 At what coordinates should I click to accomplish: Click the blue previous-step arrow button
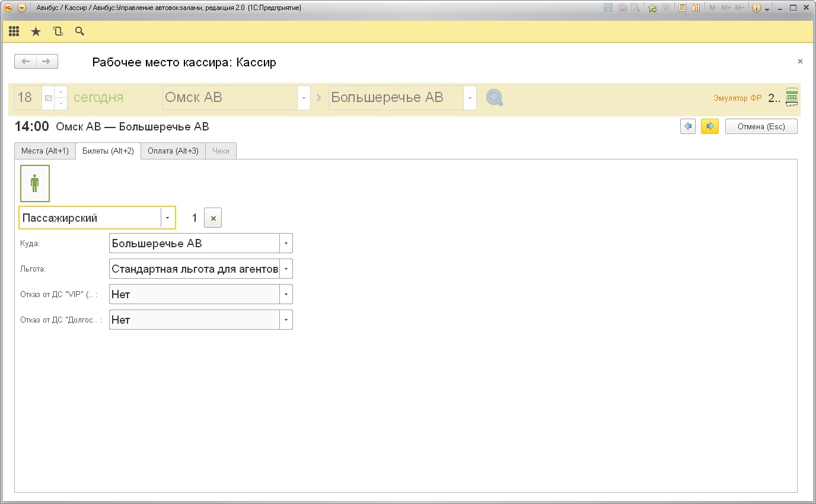tap(688, 126)
